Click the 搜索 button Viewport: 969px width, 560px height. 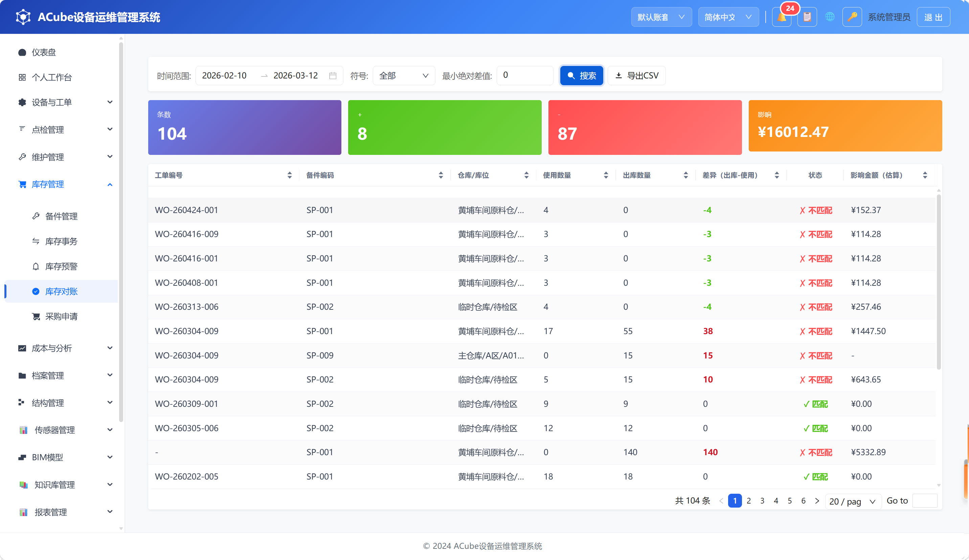[x=581, y=76]
